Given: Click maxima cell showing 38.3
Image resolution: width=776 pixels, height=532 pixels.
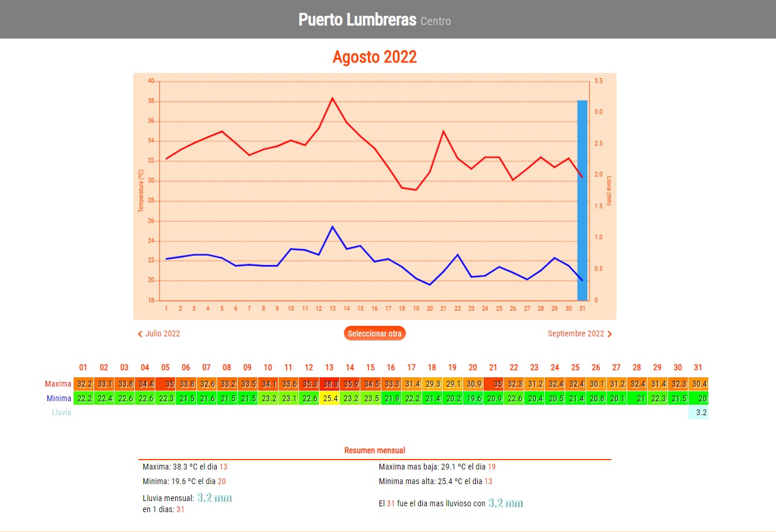Looking at the screenshot, I should click(329, 384).
